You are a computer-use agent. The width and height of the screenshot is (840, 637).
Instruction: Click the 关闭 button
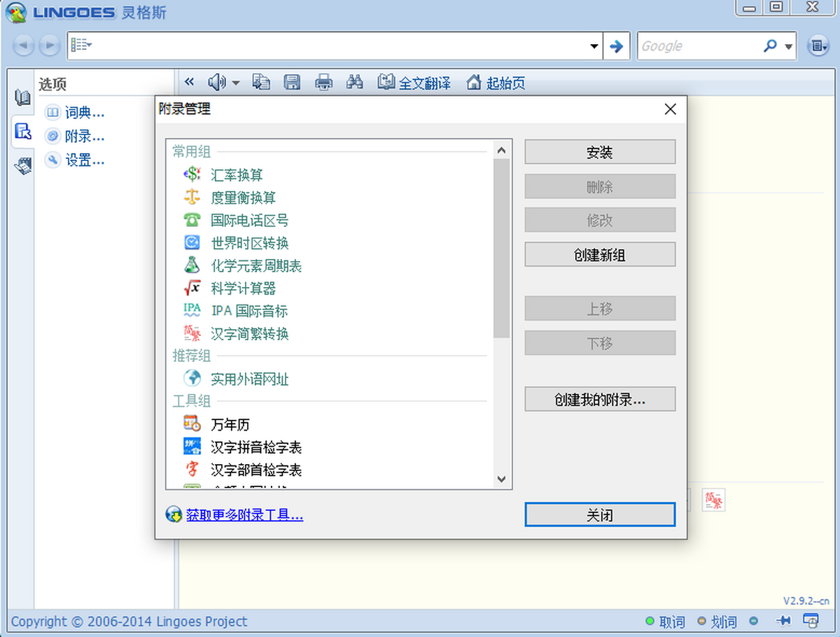coord(600,515)
